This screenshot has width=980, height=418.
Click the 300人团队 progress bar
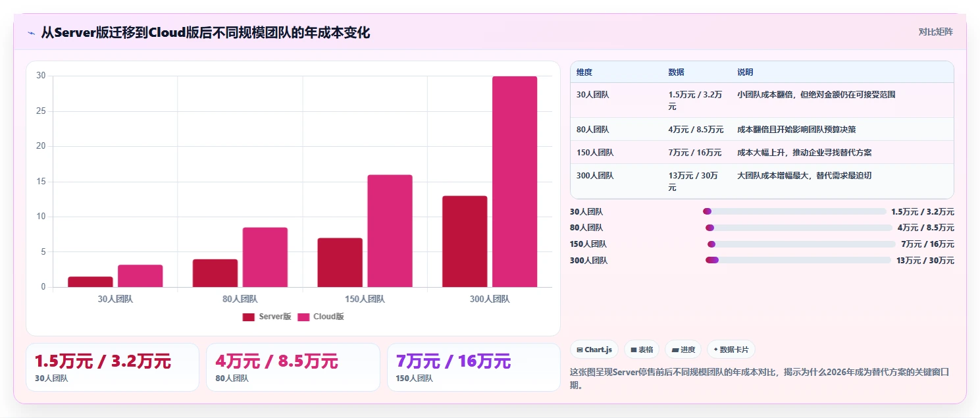(798, 260)
